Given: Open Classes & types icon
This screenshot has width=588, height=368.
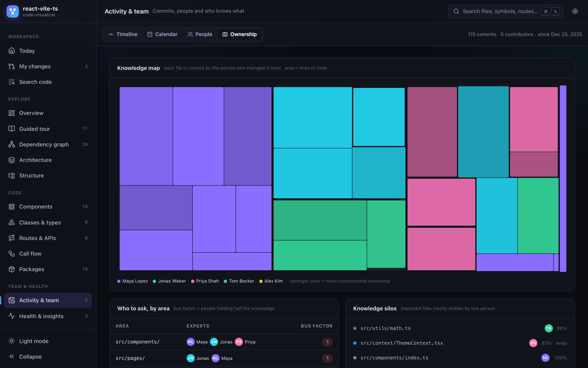Looking at the screenshot, I should pos(12,222).
